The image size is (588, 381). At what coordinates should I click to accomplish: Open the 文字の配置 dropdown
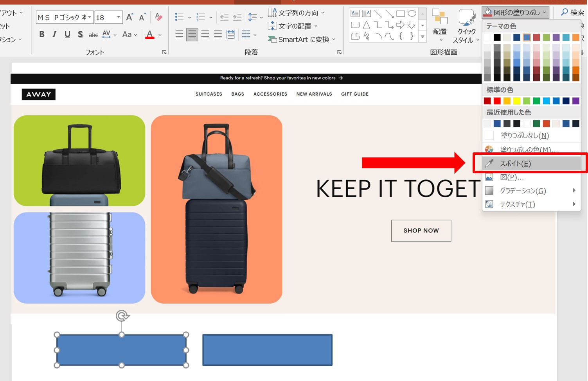tap(293, 26)
